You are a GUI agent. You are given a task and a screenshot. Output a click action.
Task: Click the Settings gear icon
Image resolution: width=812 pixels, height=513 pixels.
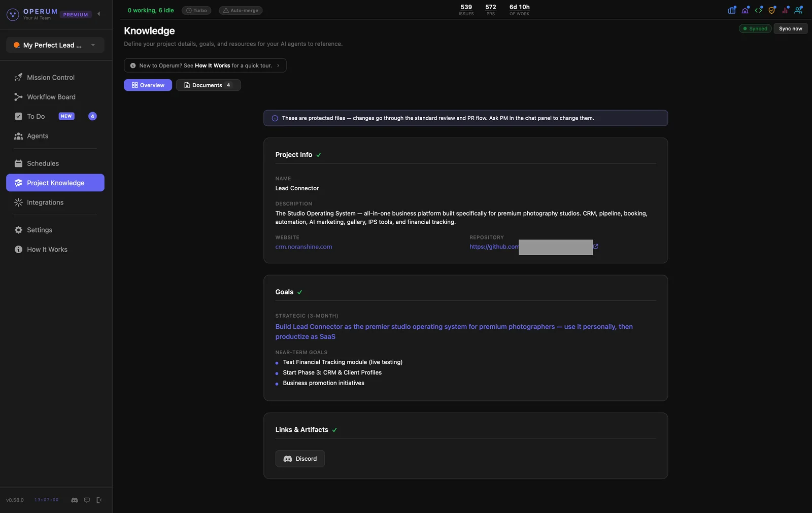tap(18, 230)
